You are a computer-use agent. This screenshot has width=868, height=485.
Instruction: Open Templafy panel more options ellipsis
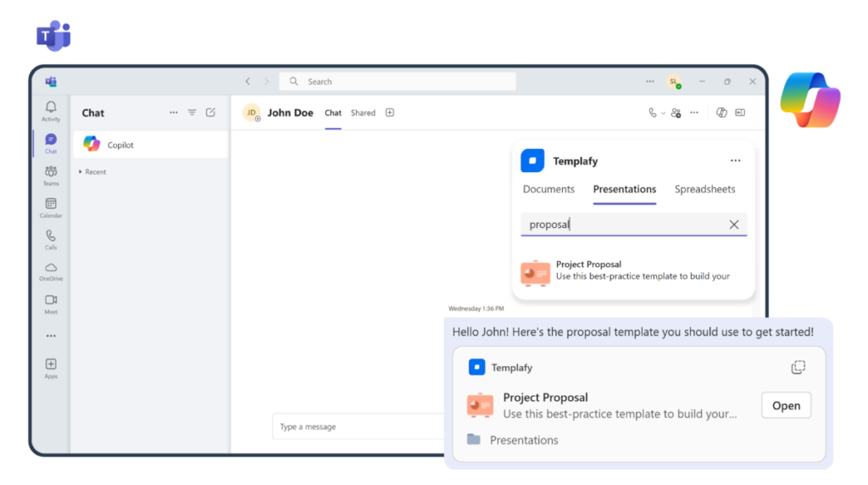tap(735, 160)
